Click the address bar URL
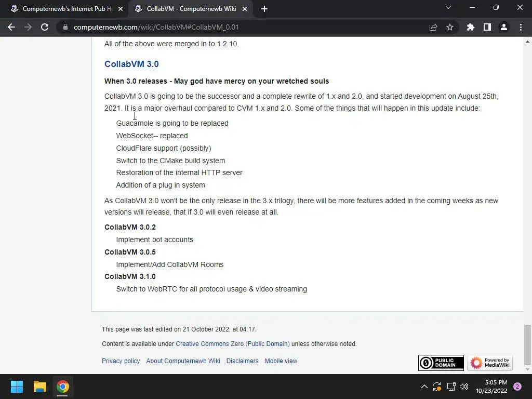The width and height of the screenshot is (532, 399). tap(156, 27)
